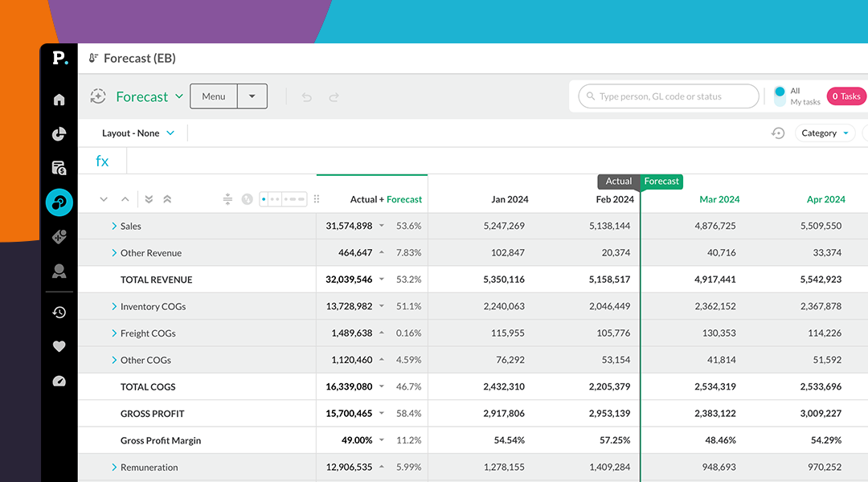Click the grey circular swap arrows icon
The height and width of the screenshot is (482, 868).
coord(248,199)
